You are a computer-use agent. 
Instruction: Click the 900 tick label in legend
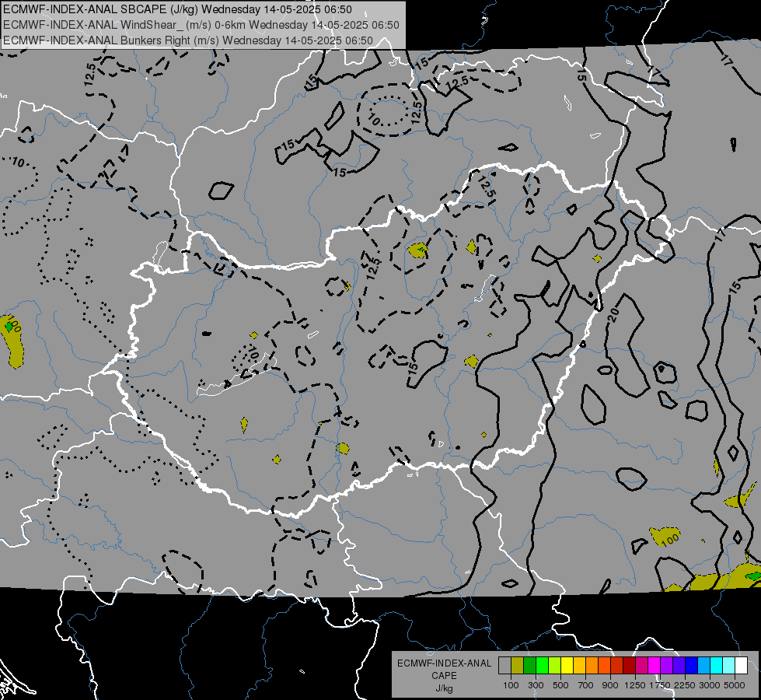(610, 685)
